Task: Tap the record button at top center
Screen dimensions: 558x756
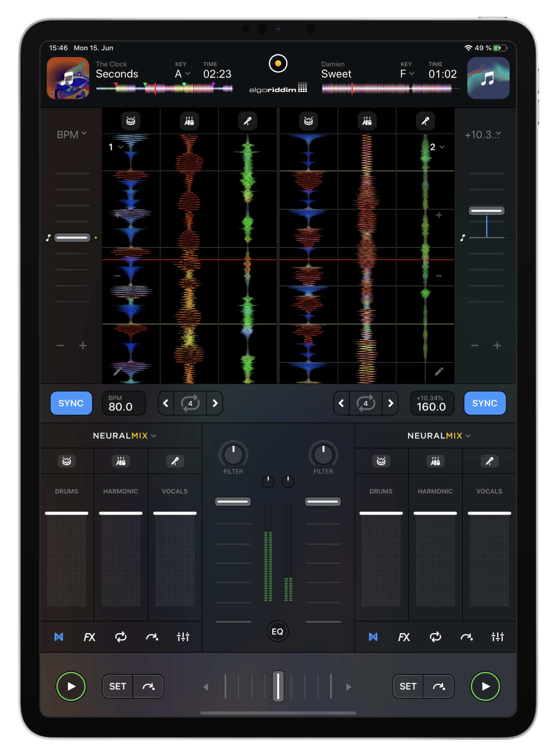Action: [x=278, y=64]
